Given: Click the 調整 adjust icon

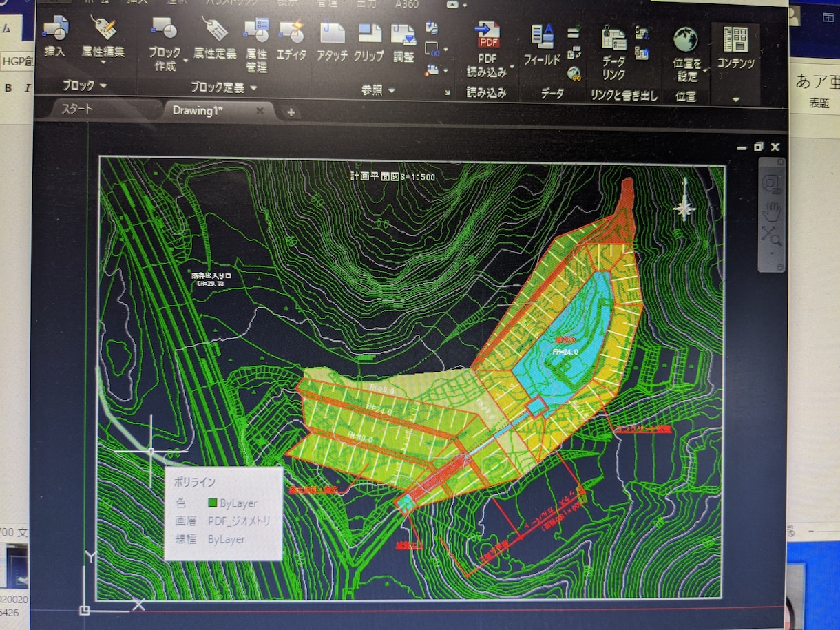Looking at the screenshot, I should pos(403,36).
